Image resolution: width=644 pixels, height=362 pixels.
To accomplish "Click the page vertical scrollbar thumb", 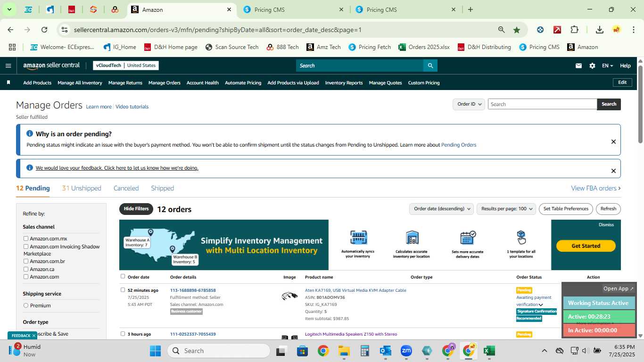I will pos(640,104).
